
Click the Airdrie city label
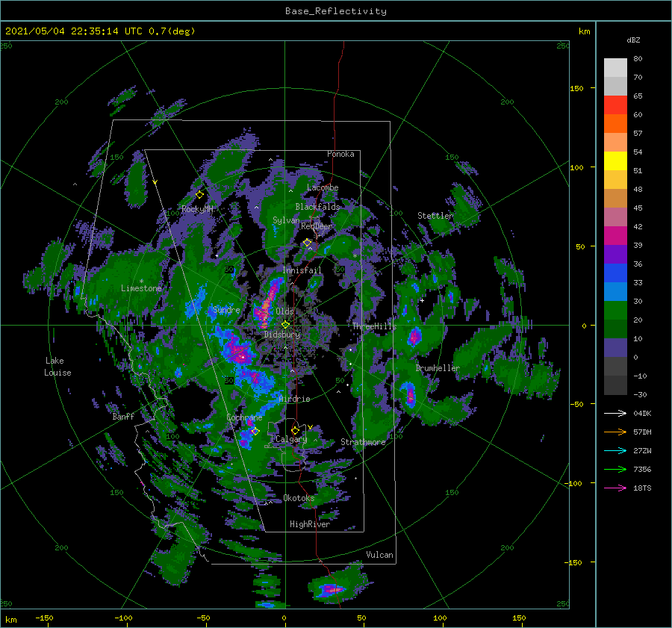pyautogui.click(x=294, y=399)
